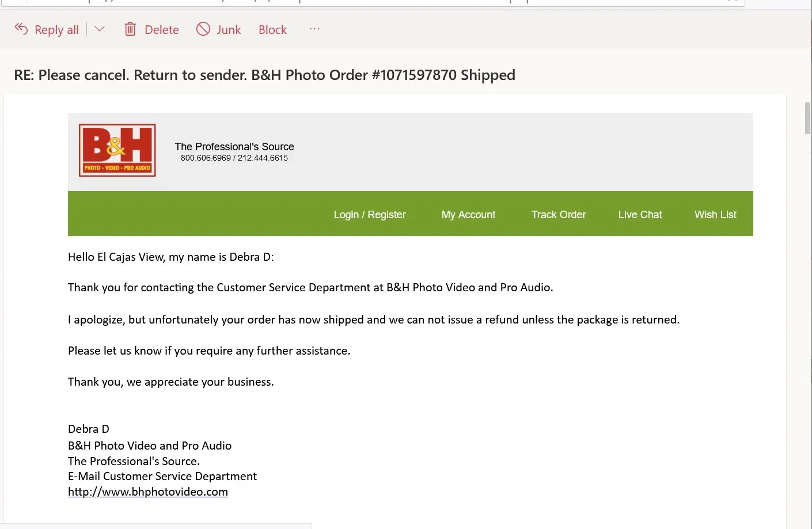Screen dimensions: 812x529
Task: Click the email subject line with Order #1071597870
Action: coord(264,75)
